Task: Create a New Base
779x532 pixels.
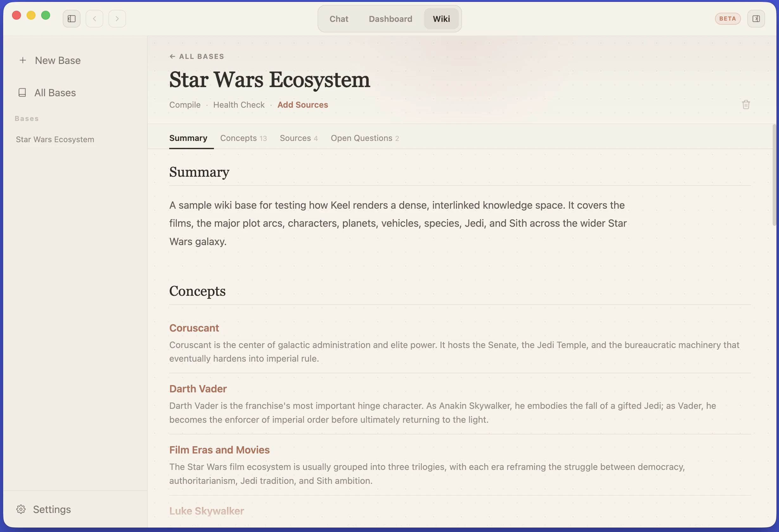Action: [x=58, y=60]
